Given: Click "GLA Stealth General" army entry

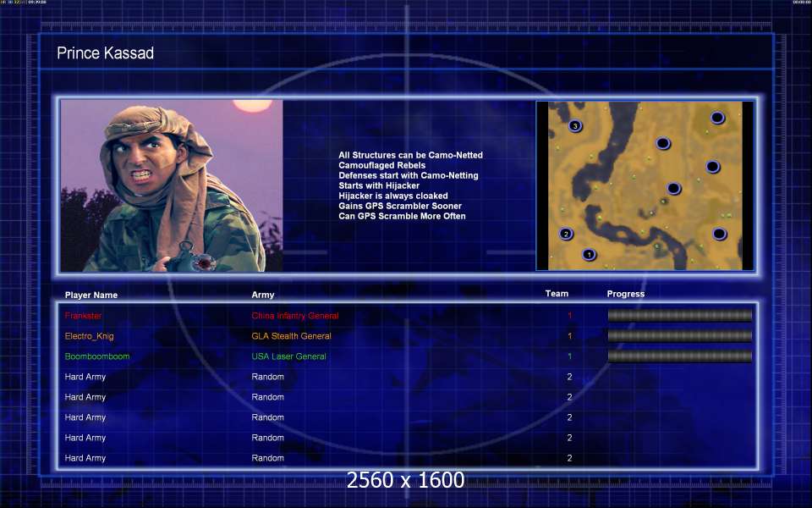Looking at the screenshot, I should 292,336.
